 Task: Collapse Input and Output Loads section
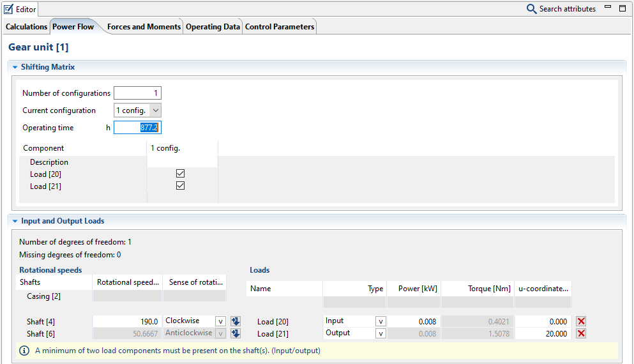tap(15, 221)
